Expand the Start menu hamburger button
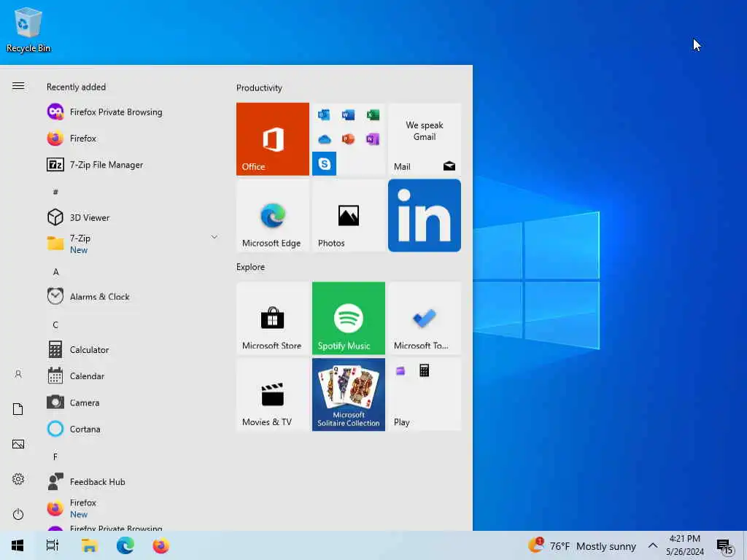This screenshot has width=747, height=560. coord(18,86)
